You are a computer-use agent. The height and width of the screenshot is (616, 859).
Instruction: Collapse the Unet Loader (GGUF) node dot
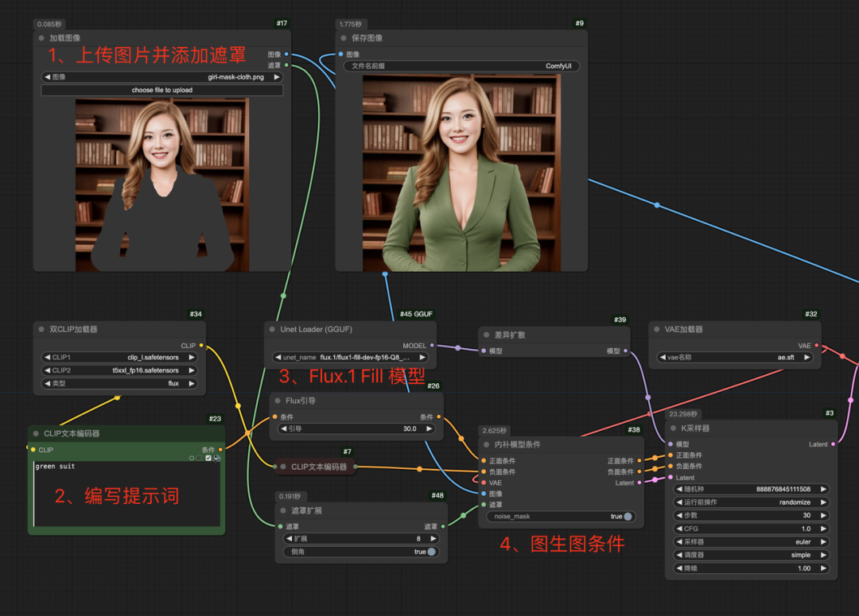click(x=272, y=329)
